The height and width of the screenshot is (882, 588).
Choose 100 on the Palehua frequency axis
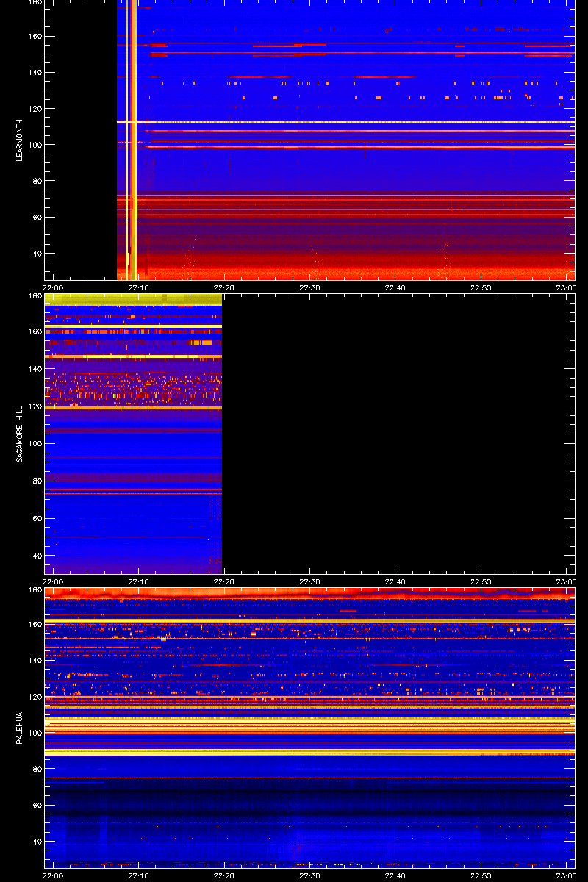[x=35, y=733]
